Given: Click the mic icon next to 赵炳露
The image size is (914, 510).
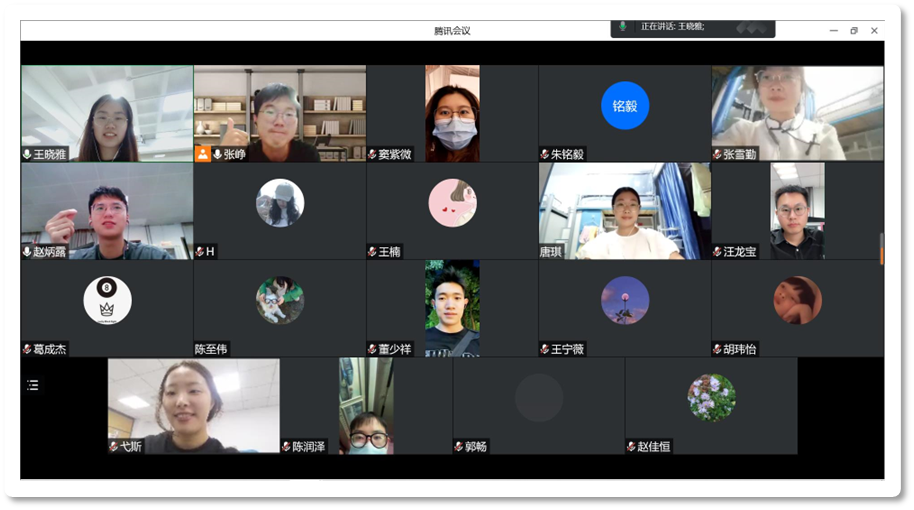Looking at the screenshot, I should [28, 252].
